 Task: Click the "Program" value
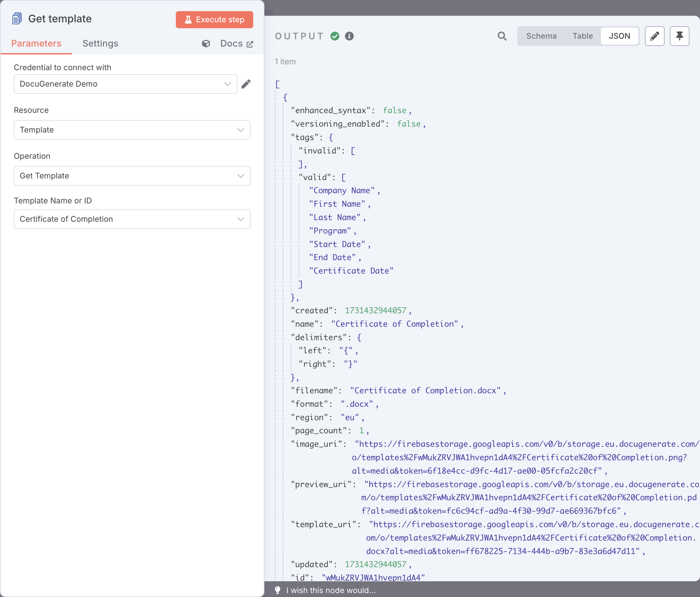[330, 231]
